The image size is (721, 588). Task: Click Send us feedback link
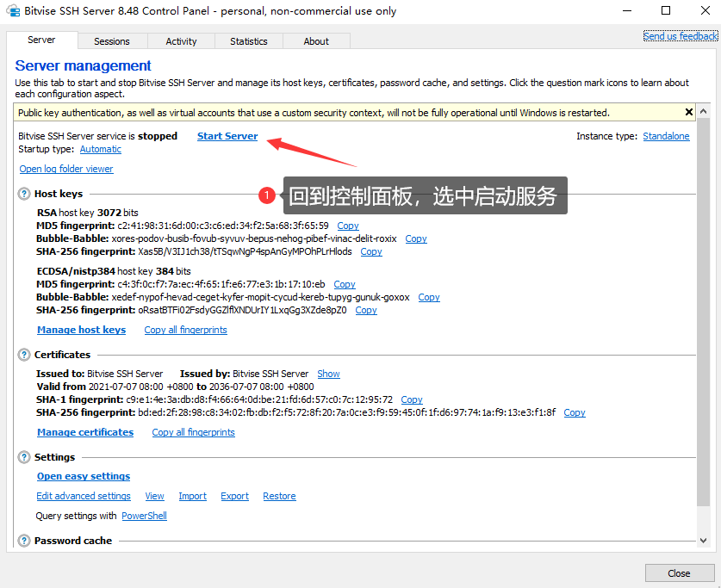click(x=681, y=36)
